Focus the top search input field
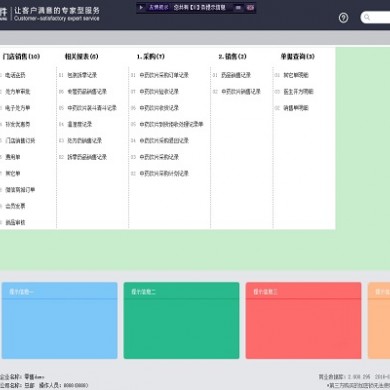390x390 pixels. (x=376, y=17)
